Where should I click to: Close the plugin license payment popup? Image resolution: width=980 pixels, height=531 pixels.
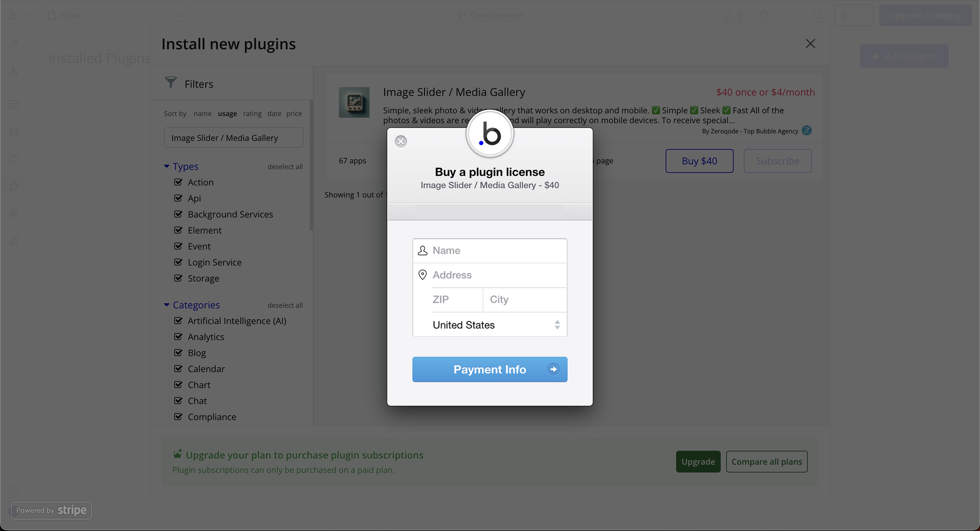click(x=401, y=141)
